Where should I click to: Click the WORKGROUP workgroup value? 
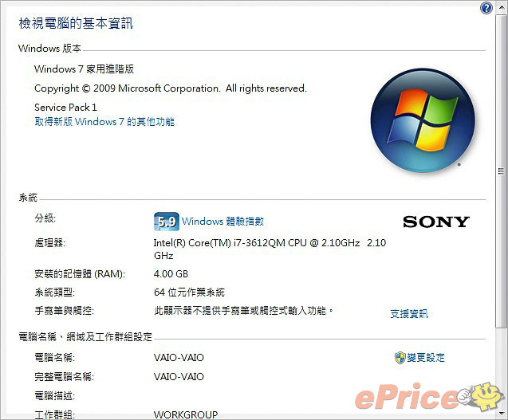tap(186, 414)
